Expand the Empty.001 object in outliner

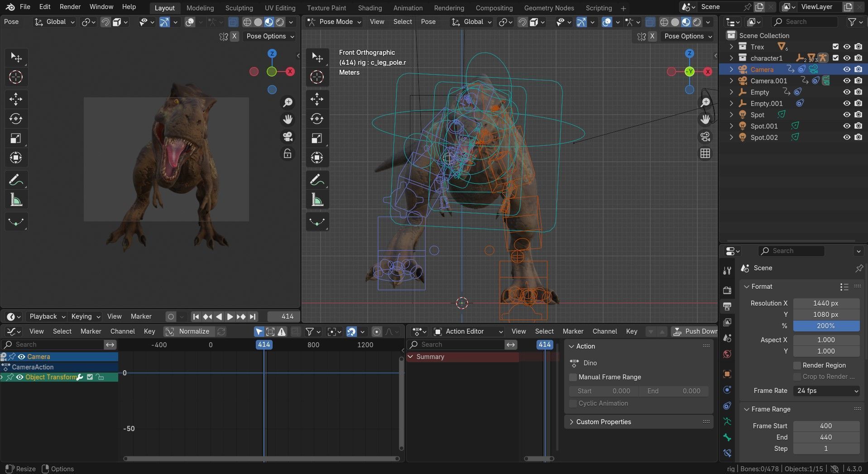pyautogui.click(x=731, y=103)
